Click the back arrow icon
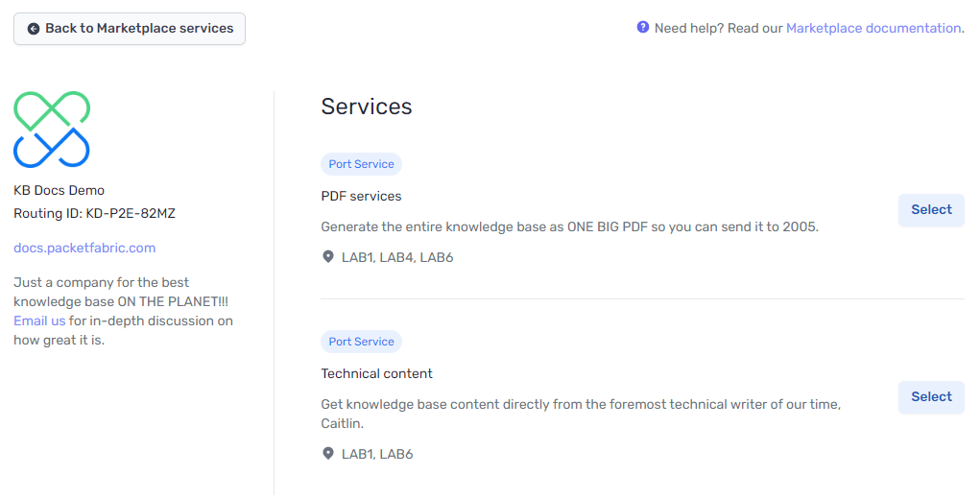The height and width of the screenshot is (499, 980). pos(34,29)
